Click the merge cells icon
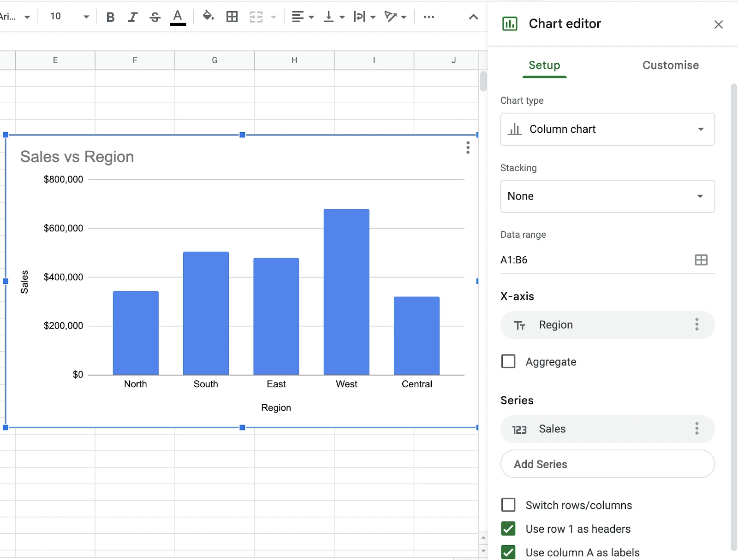Image resolution: width=738 pixels, height=560 pixels. pyautogui.click(x=256, y=17)
